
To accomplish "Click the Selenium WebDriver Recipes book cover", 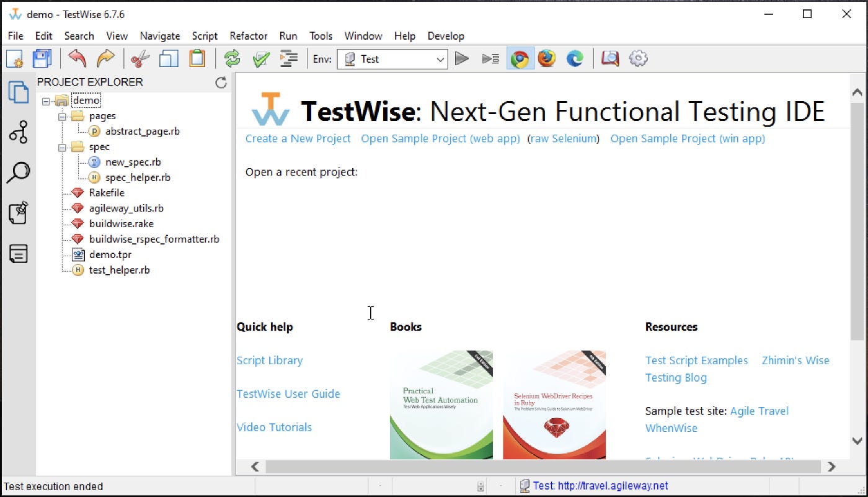I will [554, 405].
